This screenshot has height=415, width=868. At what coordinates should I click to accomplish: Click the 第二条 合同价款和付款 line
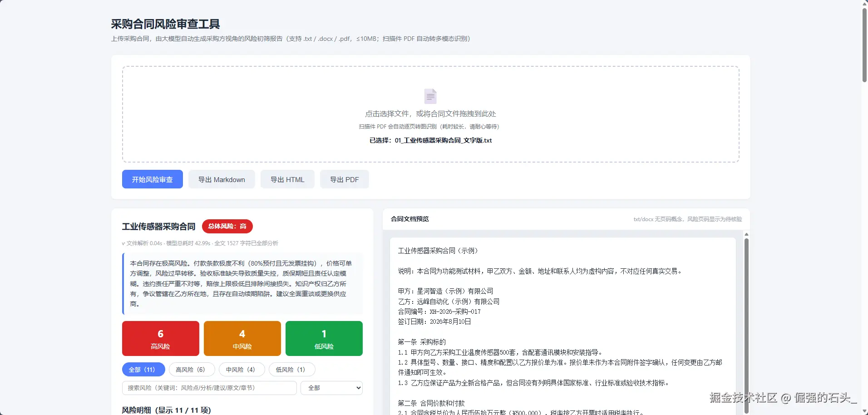432,403
